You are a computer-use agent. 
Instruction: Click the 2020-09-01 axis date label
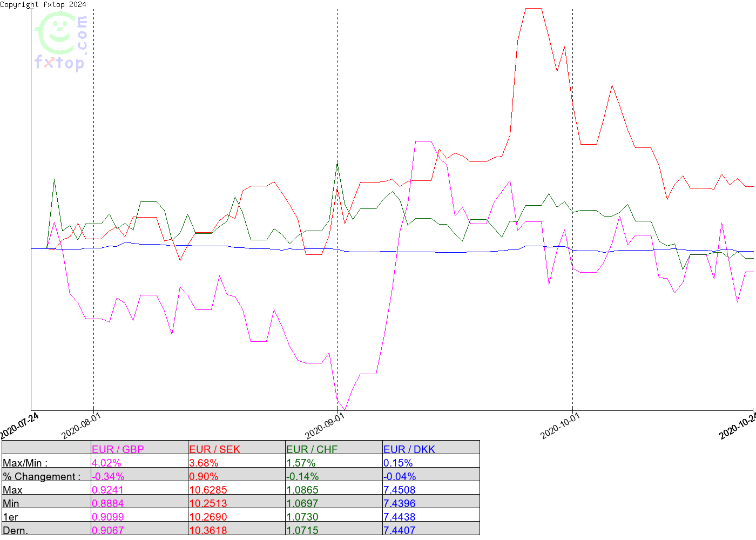tap(325, 426)
